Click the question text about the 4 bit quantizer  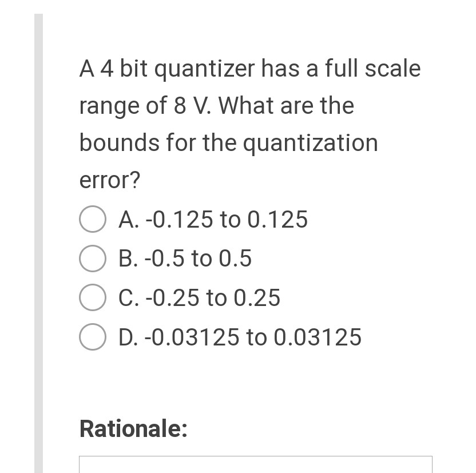[250, 124]
